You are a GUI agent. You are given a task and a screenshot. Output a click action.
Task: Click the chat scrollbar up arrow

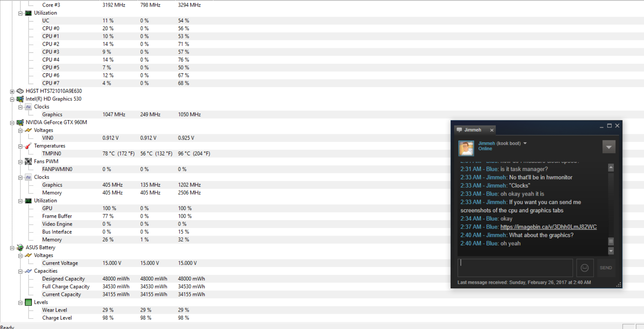[x=611, y=167]
